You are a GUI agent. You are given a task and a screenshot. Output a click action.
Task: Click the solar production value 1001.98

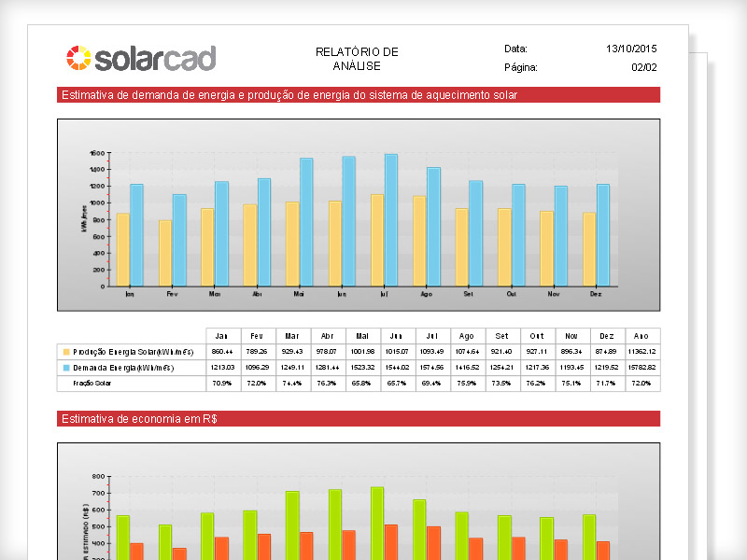pyautogui.click(x=362, y=352)
